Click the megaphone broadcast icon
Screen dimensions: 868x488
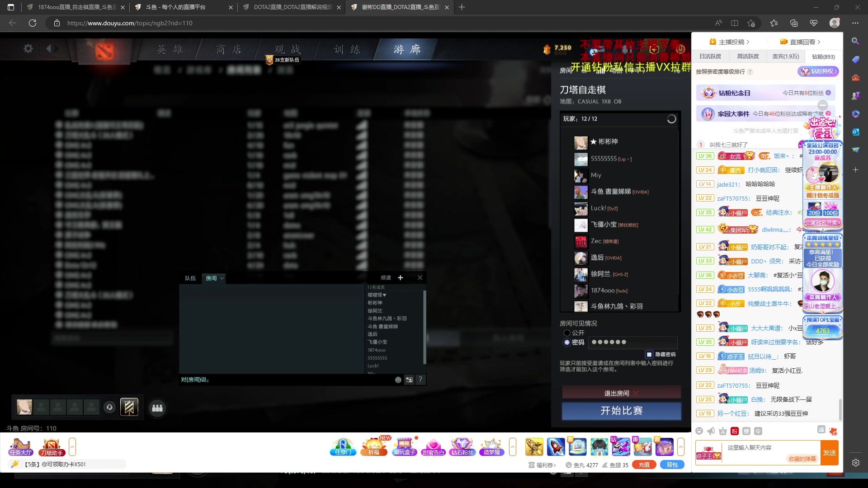711,431
